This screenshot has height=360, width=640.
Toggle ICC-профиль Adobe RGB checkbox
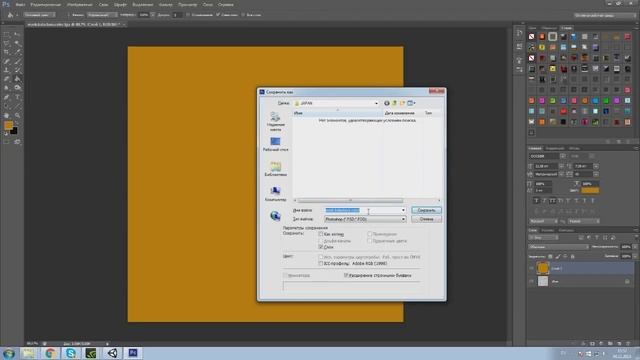[x=321, y=264]
